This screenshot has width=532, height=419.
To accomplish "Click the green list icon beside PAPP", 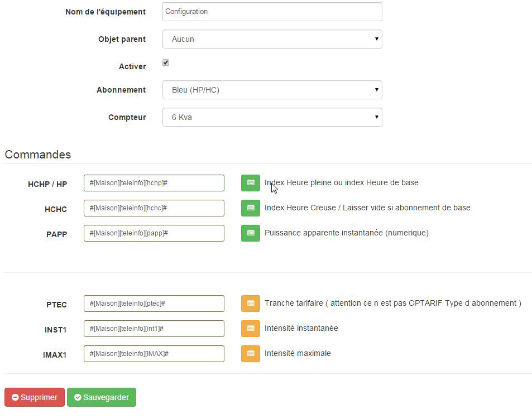I will pos(250,233).
